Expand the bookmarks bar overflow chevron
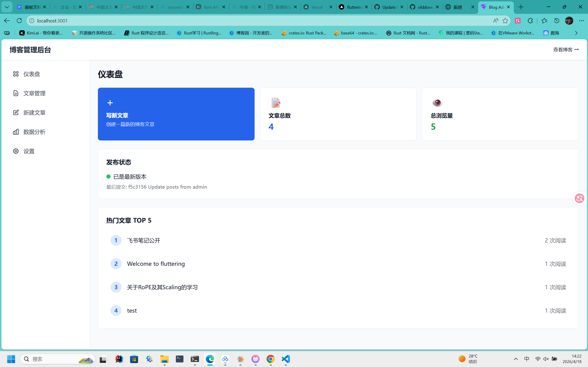588x367 pixels. [576, 33]
